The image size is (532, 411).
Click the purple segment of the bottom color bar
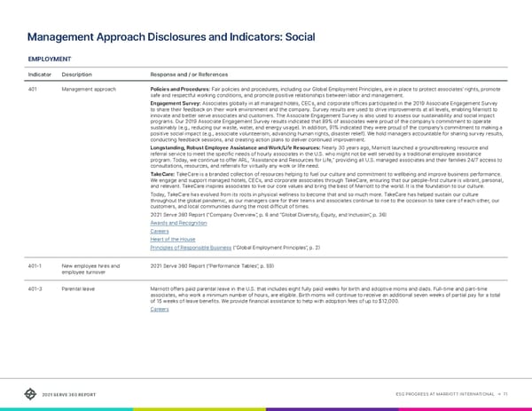pyautogui.click(x=332, y=408)
